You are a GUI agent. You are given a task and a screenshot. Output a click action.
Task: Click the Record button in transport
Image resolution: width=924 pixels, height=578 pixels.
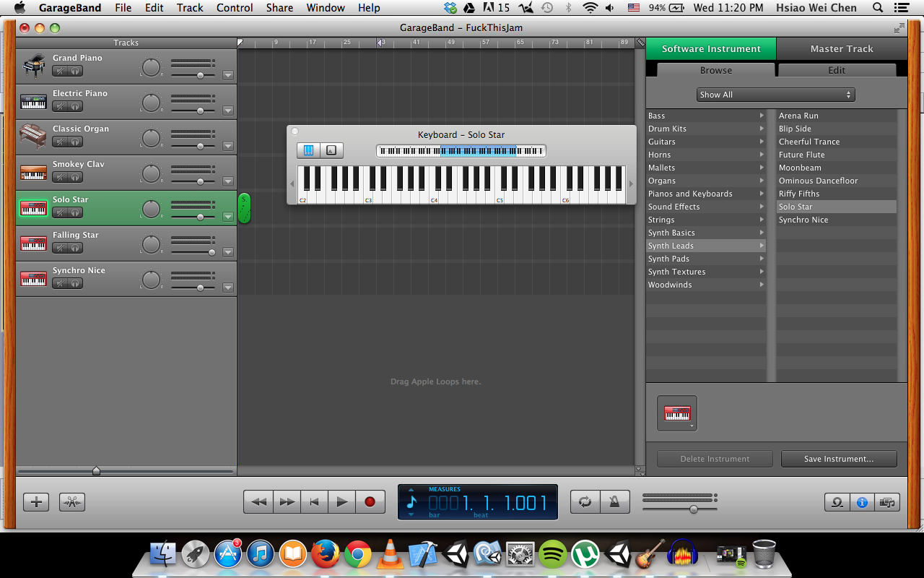[370, 501]
